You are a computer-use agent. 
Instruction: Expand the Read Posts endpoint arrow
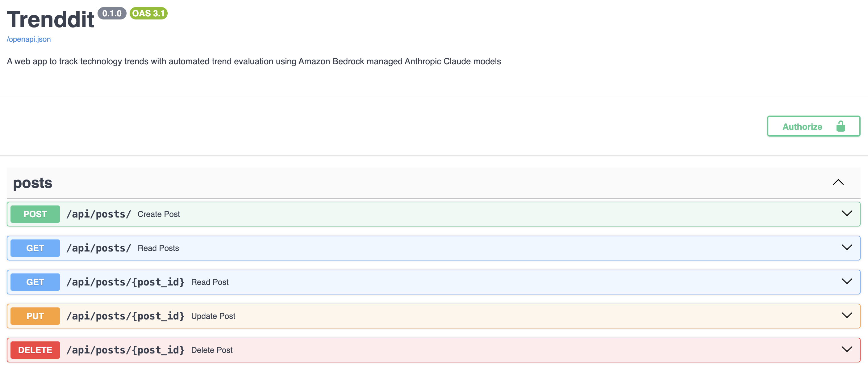point(846,247)
